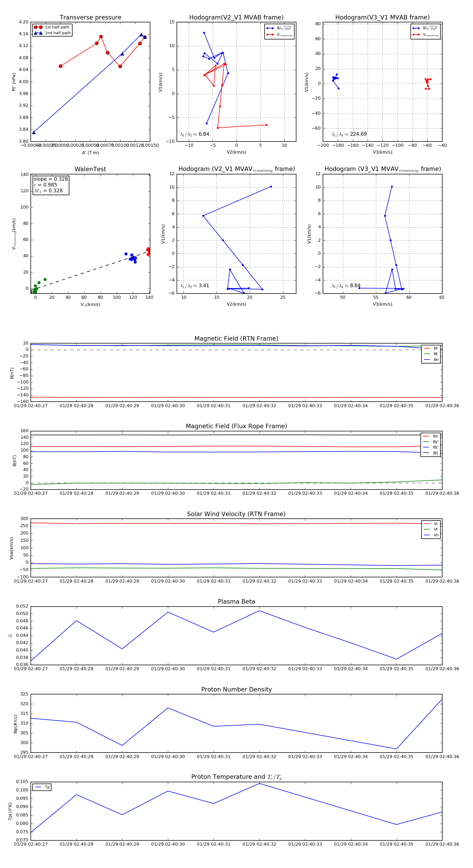Screen dimensions: 473x868
Task: Click the "Br" legend entry
Action: [431, 349]
